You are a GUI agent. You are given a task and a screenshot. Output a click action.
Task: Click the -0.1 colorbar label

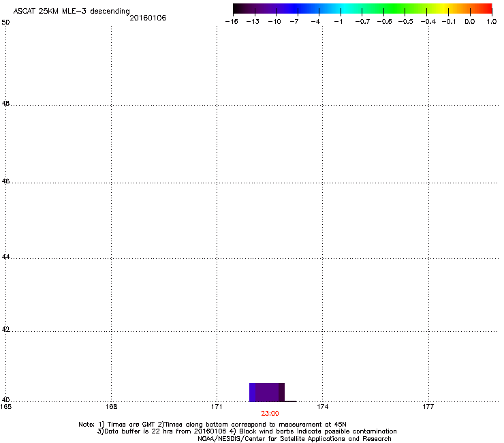click(x=449, y=22)
